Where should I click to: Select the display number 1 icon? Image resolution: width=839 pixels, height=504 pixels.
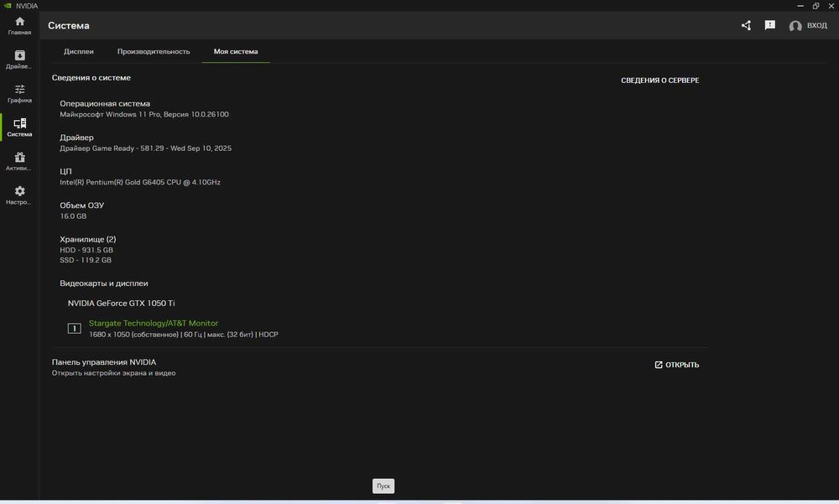point(75,329)
